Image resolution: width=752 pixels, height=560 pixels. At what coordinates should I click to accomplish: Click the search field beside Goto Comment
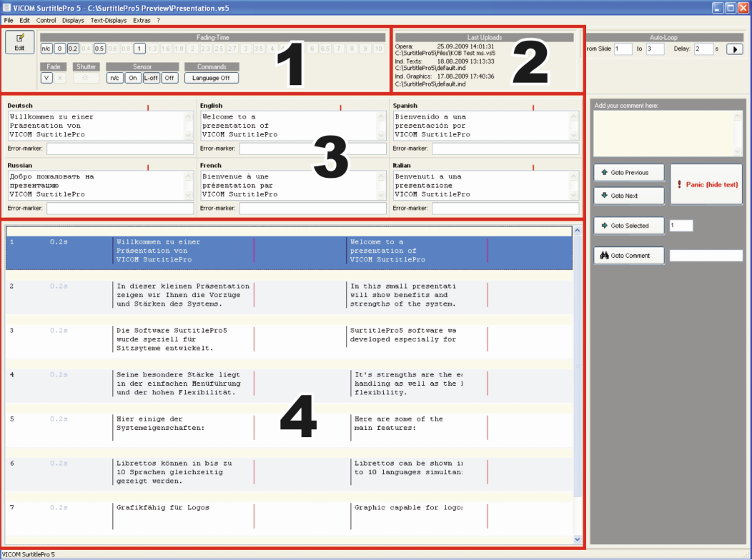[x=706, y=255]
